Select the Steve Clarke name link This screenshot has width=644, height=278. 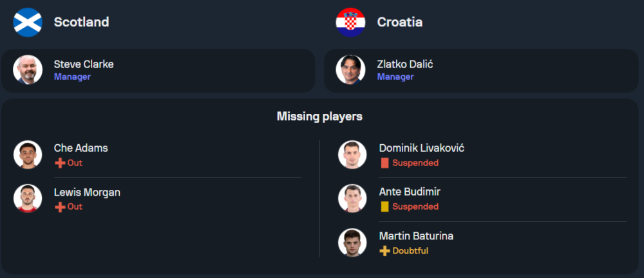(84, 64)
